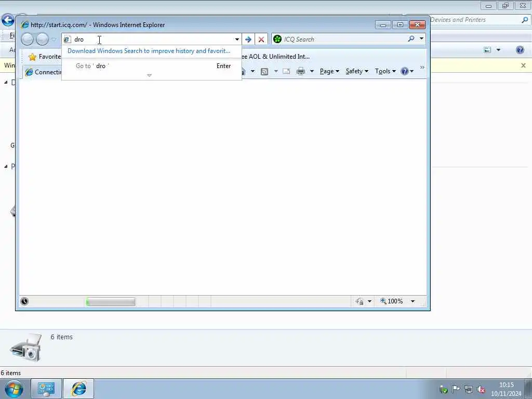Select the "Go to 'dro'" suggestion
This screenshot has height=399, width=532.
pyautogui.click(x=151, y=66)
